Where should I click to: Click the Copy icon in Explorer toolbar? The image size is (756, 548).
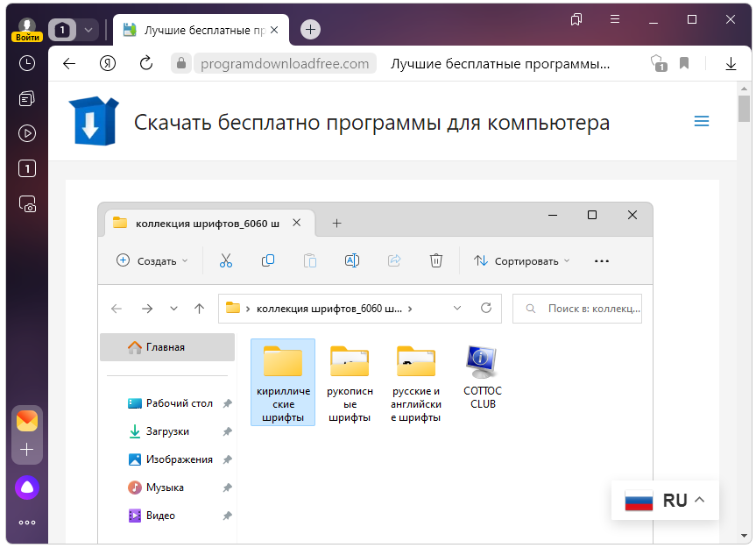pyautogui.click(x=268, y=261)
